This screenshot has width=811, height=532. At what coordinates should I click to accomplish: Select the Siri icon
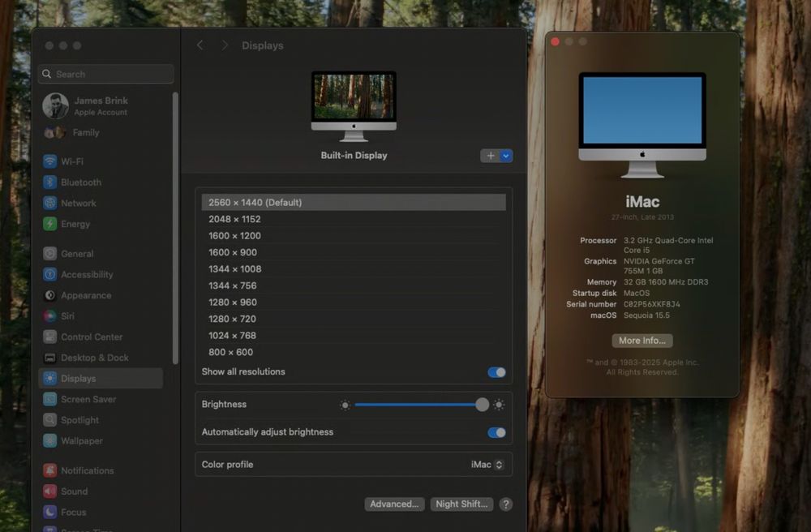pos(49,316)
